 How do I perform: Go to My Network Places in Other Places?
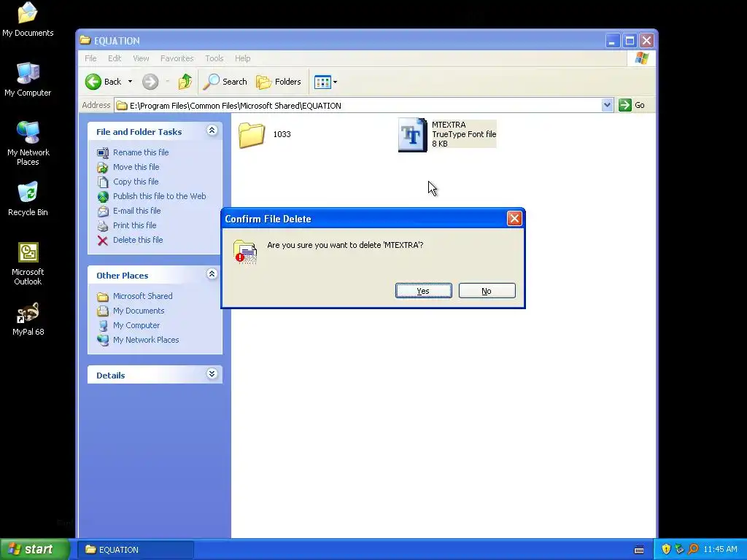click(146, 340)
